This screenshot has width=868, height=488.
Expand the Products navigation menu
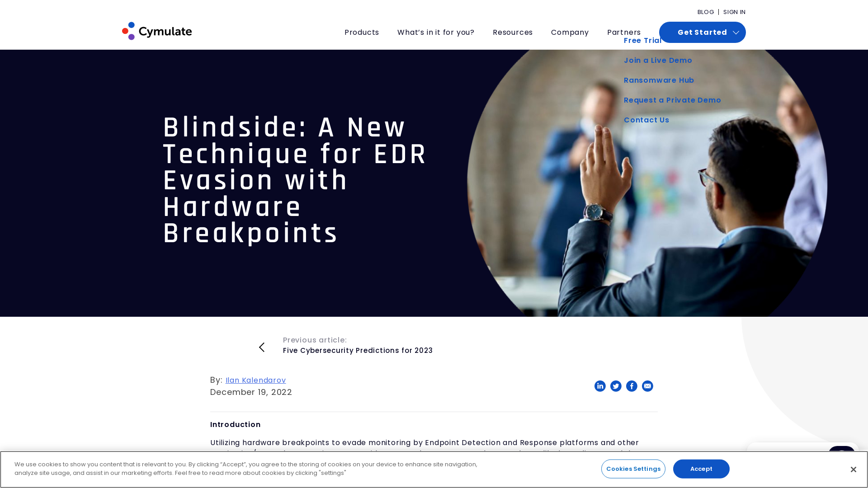(362, 32)
